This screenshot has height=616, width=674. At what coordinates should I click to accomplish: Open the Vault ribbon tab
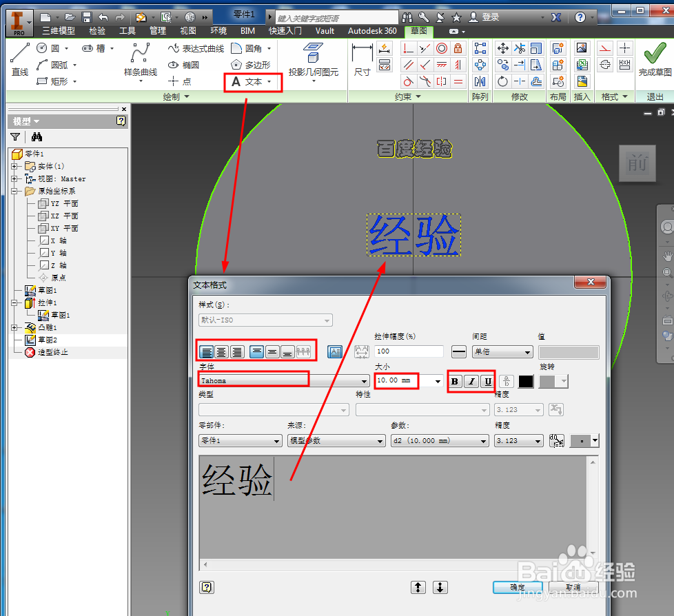click(x=325, y=31)
